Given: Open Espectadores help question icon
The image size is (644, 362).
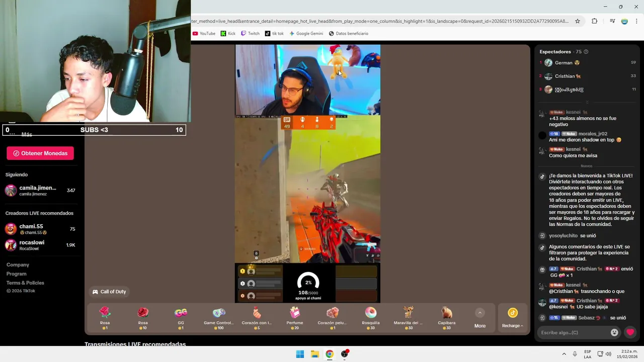Looking at the screenshot, I should tap(586, 52).
